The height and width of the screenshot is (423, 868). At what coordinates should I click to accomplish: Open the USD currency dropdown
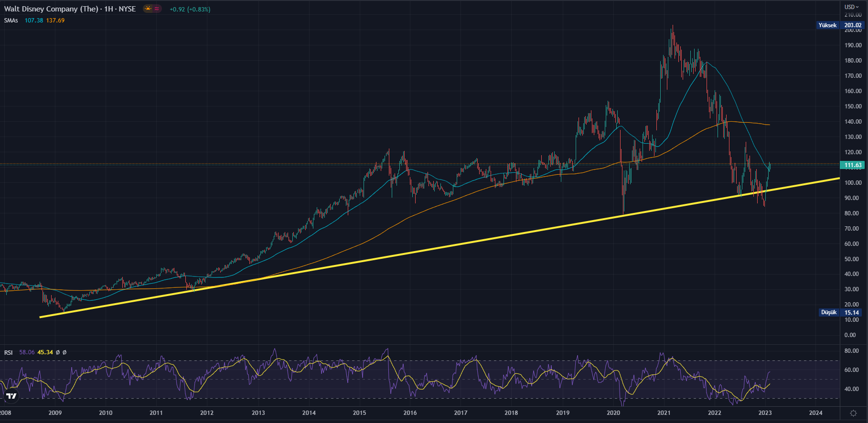851,7
